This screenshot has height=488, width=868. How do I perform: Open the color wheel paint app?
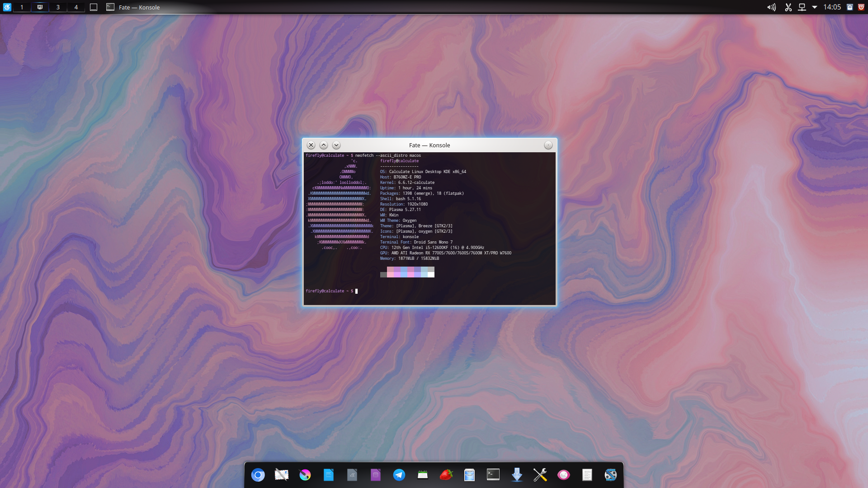click(305, 475)
